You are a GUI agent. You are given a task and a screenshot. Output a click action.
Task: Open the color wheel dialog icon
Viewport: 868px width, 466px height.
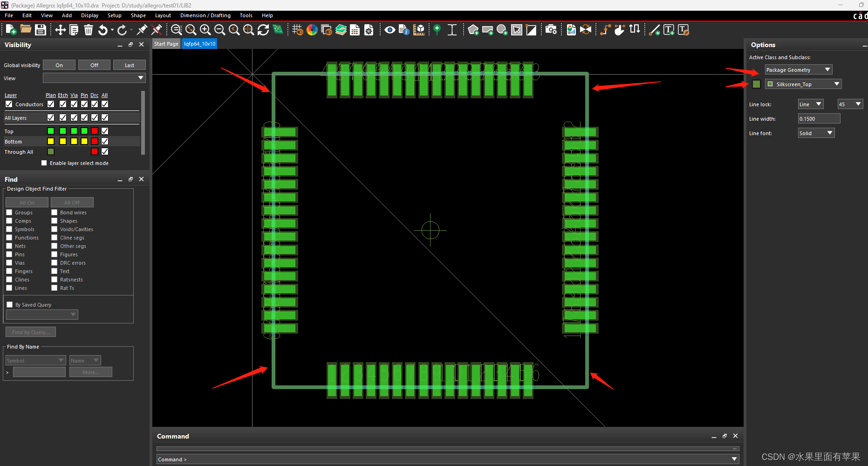coord(312,30)
